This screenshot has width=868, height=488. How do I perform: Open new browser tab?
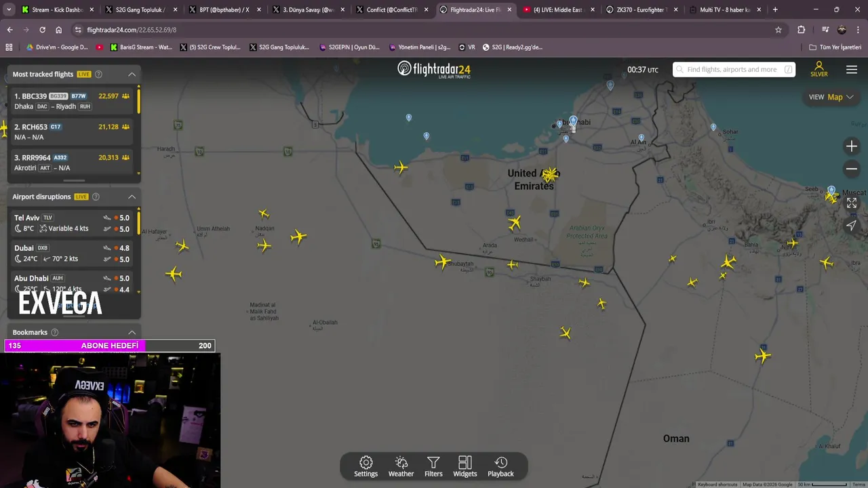[x=775, y=9]
